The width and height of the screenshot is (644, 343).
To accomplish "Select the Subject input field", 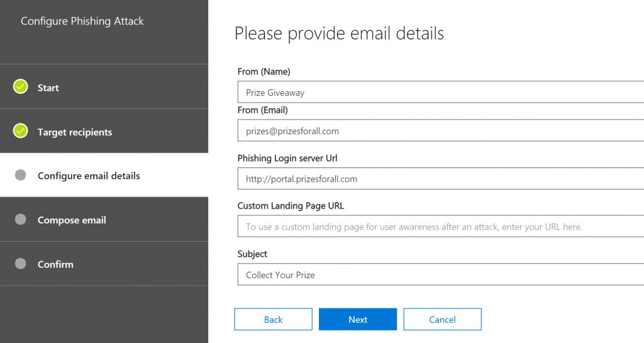I will [441, 274].
